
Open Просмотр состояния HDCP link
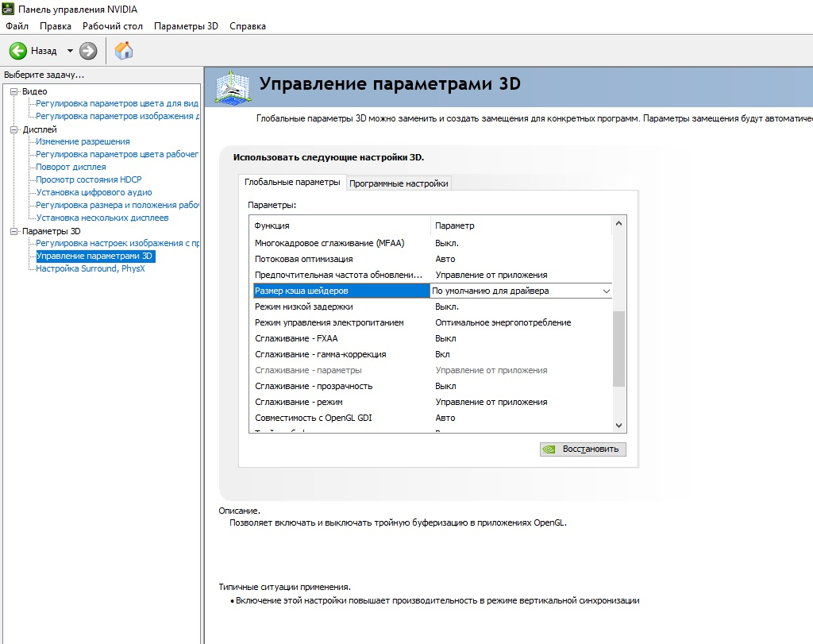pyautogui.click(x=89, y=179)
